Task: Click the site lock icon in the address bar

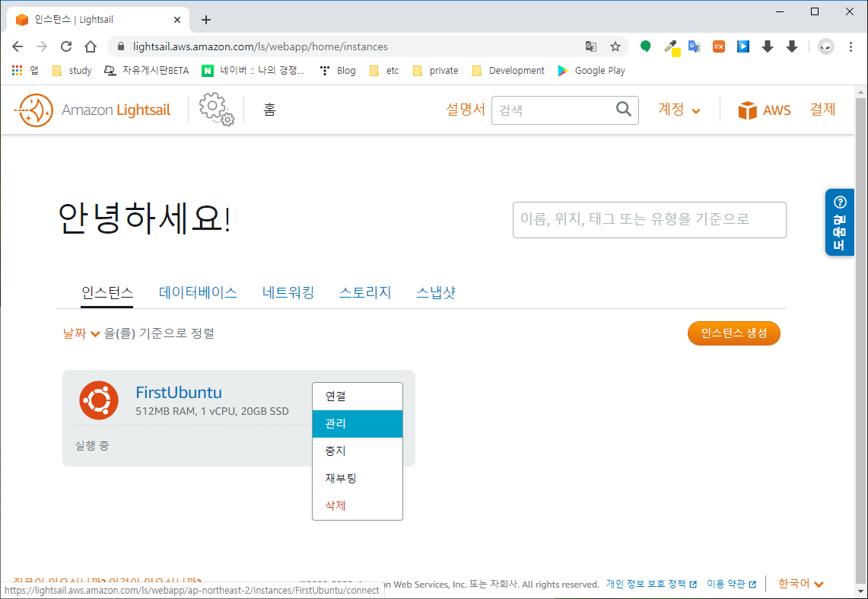Action: 120,46
